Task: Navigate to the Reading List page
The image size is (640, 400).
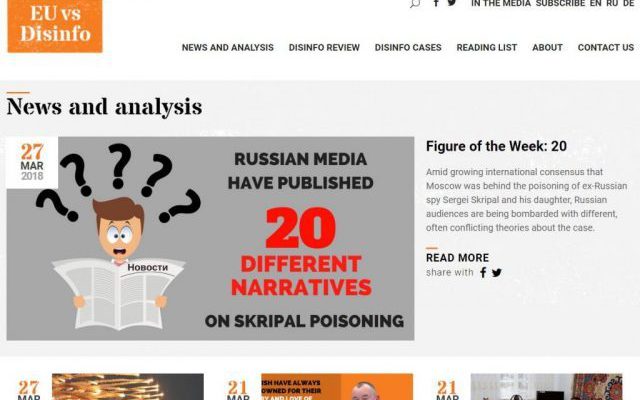Action: (487, 47)
